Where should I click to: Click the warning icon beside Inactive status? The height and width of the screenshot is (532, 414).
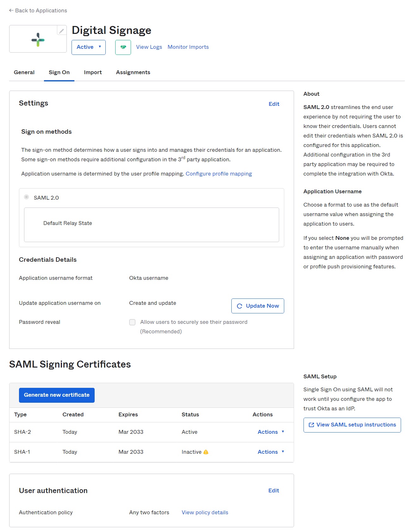pos(206,452)
